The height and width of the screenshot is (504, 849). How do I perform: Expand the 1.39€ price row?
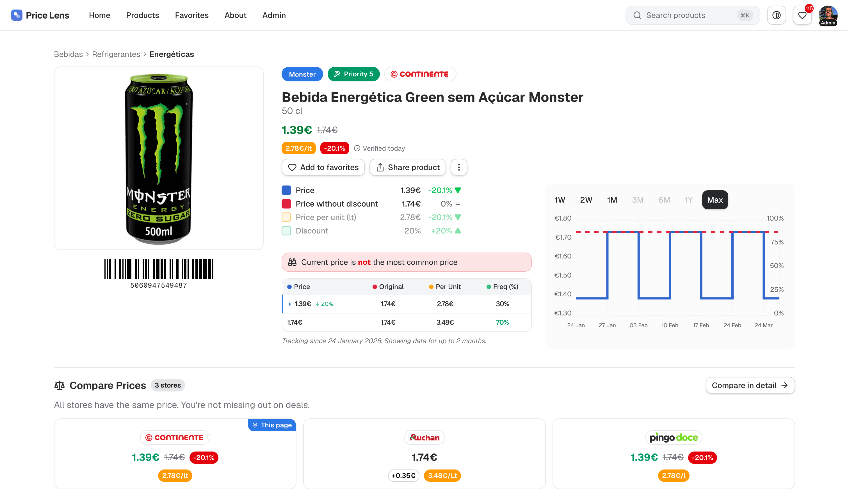pyautogui.click(x=290, y=304)
